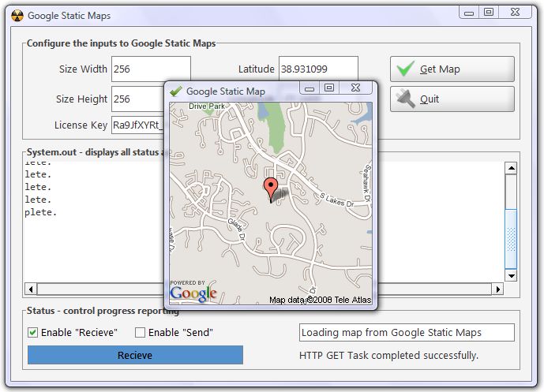Click the Google logo on the map
This screenshot has height=392, width=544.
pos(193,294)
